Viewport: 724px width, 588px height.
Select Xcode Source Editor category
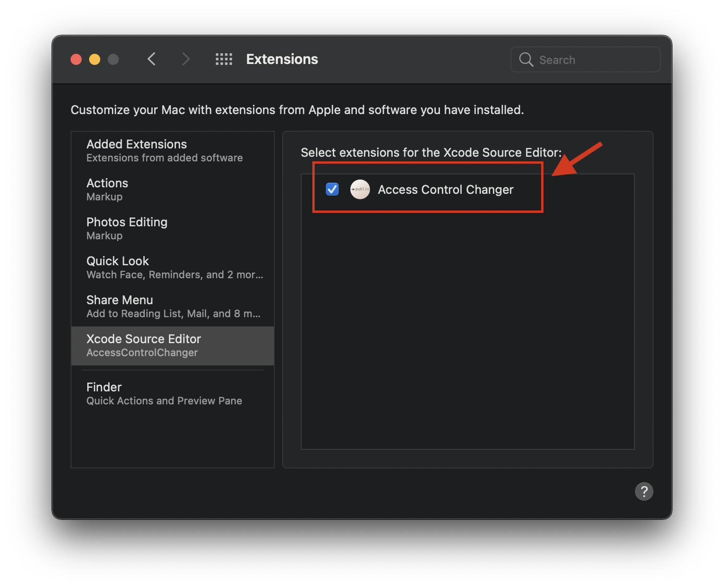tap(173, 345)
